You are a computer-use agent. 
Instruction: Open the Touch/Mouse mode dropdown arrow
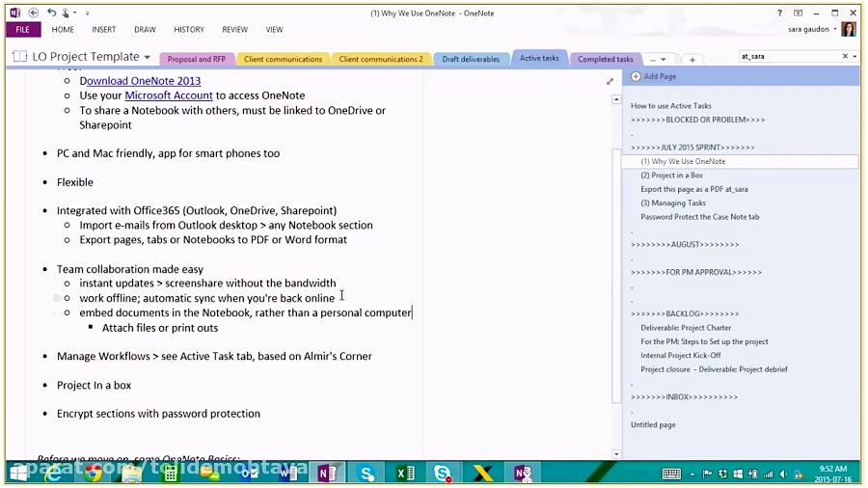(x=74, y=13)
